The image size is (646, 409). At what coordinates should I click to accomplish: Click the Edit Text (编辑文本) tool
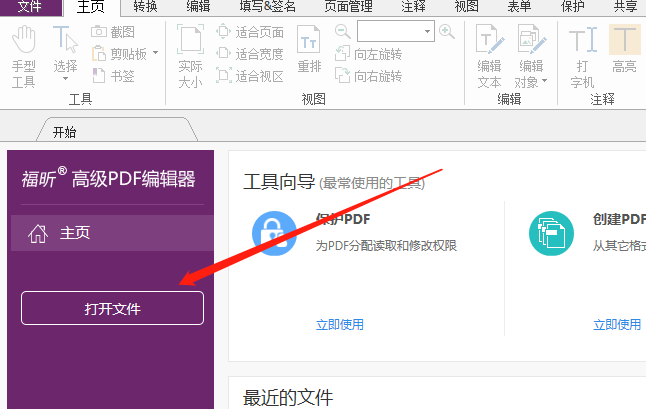(489, 57)
